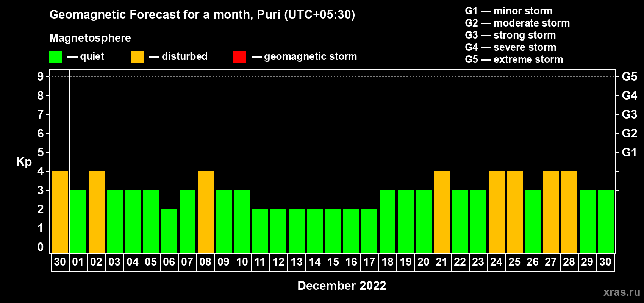Click the date label 23 on the axis
This screenshot has width=644, height=303.
(x=478, y=262)
